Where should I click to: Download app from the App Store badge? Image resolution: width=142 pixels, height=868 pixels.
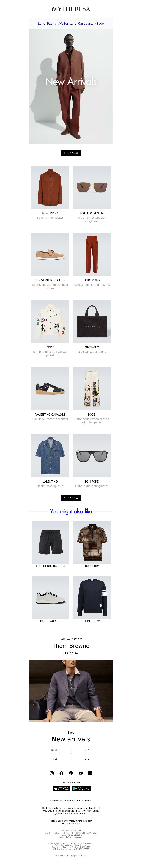coord(62,788)
